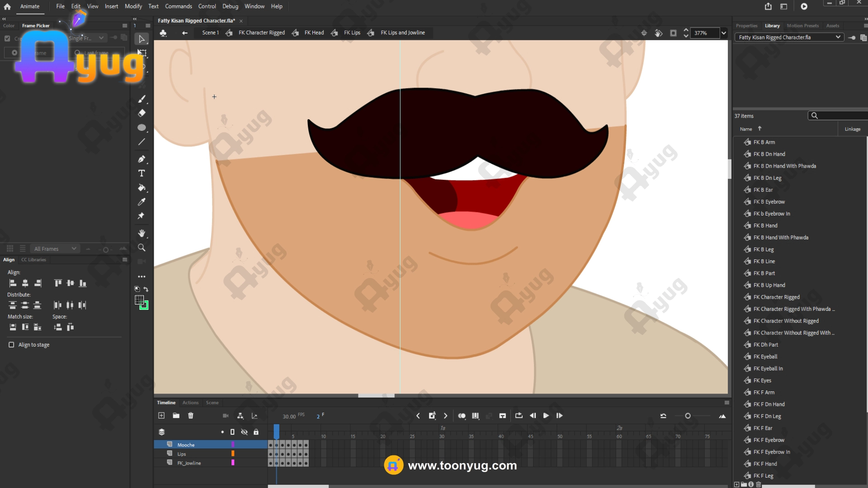Open the stage zoom percentage dropdown
Screen dimensions: 868x488
point(724,33)
